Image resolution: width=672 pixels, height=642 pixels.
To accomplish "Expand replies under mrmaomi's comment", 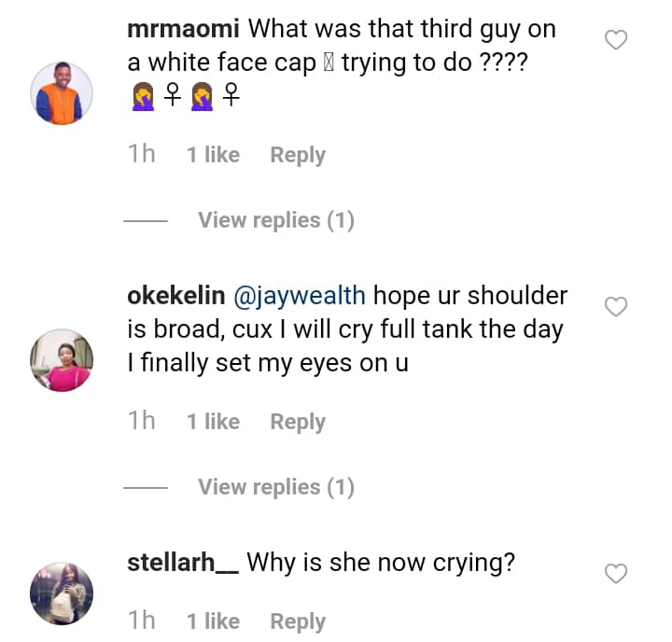I will click(275, 220).
